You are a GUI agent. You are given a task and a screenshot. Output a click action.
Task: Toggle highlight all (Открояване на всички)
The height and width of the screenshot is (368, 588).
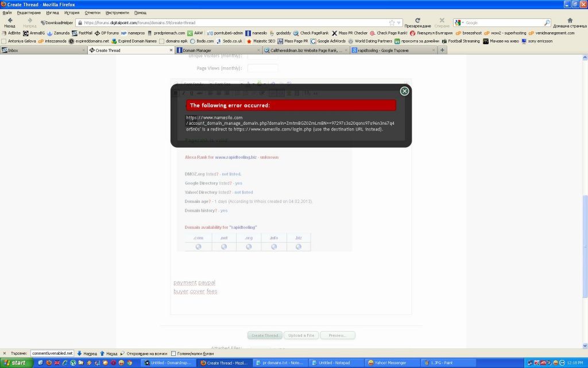pos(144,354)
